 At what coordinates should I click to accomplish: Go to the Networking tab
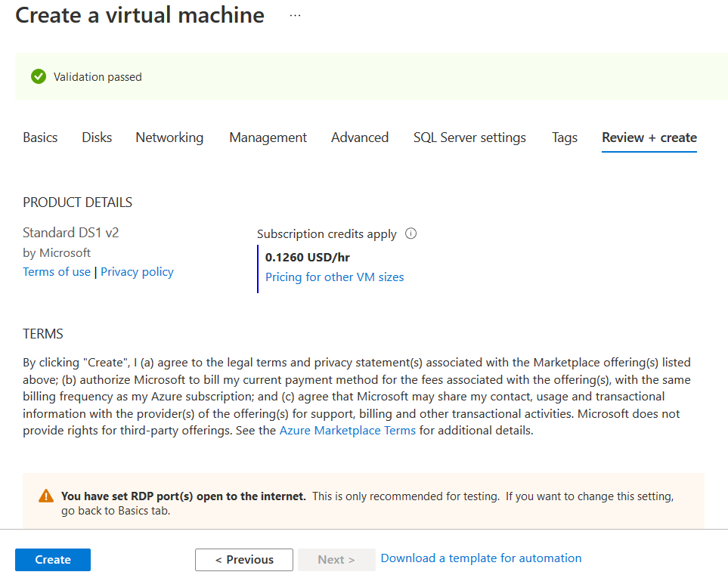[x=169, y=138]
